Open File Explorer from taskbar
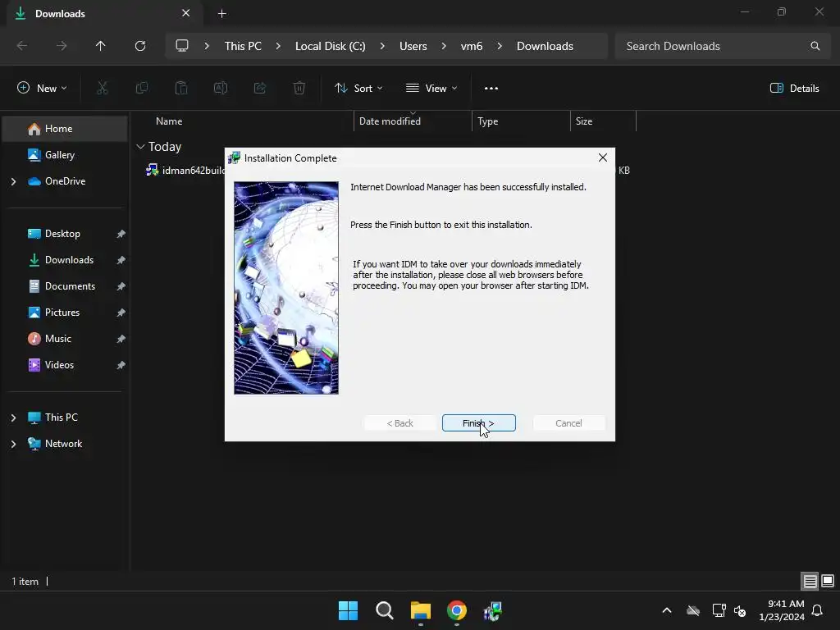 coord(421,610)
